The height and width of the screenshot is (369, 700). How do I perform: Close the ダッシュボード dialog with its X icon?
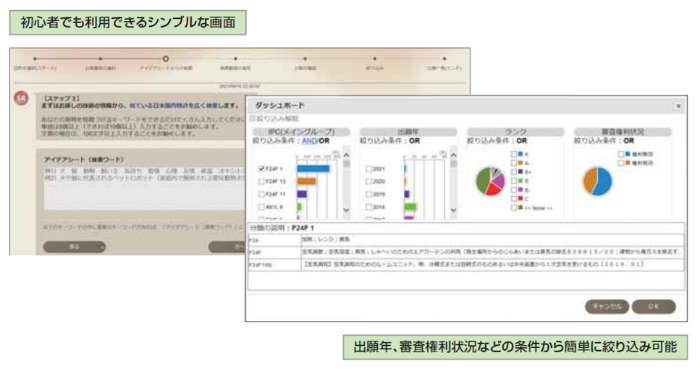click(x=678, y=106)
